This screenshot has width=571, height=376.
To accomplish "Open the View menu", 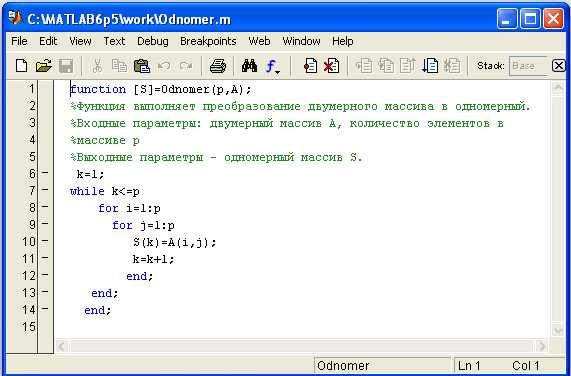I will coord(80,41).
